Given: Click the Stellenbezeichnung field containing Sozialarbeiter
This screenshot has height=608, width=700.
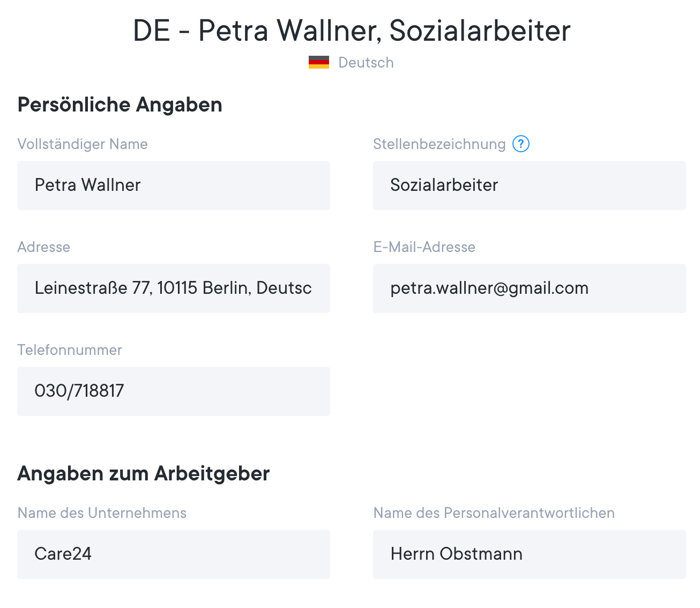Looking at the screenshot, I should tap(529, 186).
